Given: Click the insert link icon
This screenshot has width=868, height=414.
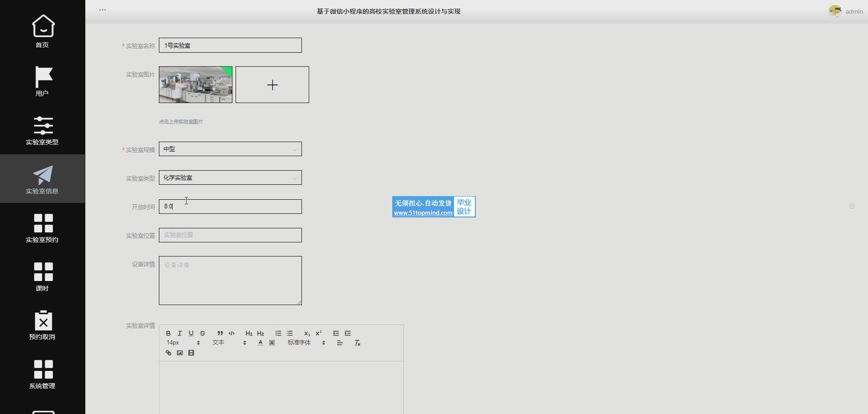Looking at the screenshot, I should pos(168,353).
